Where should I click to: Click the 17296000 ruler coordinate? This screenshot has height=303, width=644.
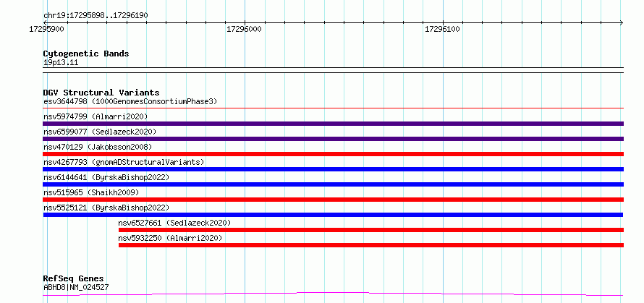tap(244, 29)
